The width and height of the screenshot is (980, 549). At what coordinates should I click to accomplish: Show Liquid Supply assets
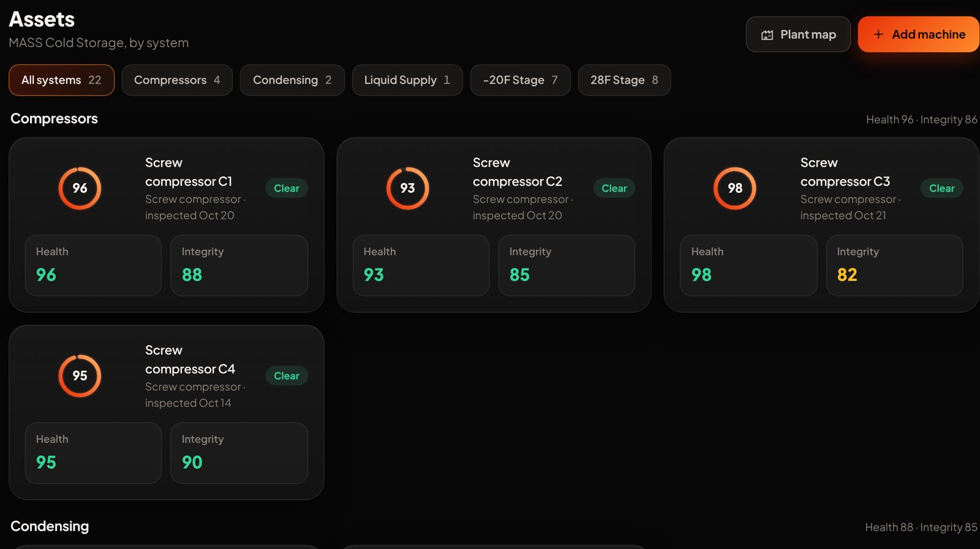[407, 80]
